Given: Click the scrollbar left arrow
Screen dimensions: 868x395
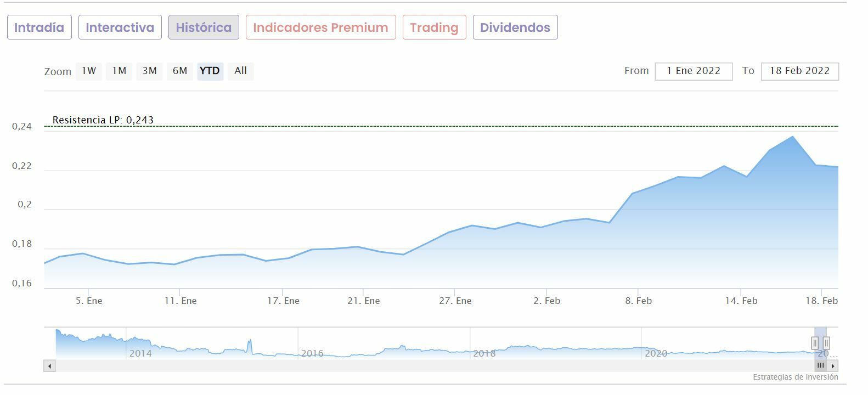Looking at the screenshot, I should point(50,366).
